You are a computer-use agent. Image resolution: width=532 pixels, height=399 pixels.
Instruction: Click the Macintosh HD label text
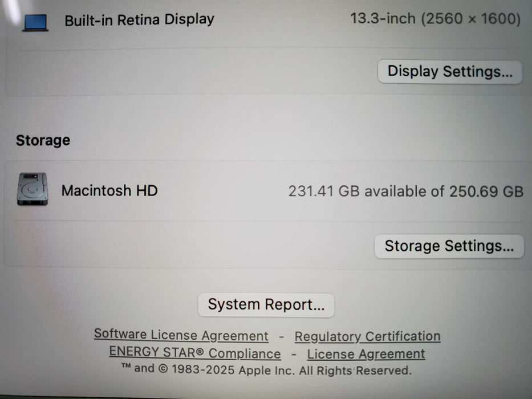click(x=111, y=190)
